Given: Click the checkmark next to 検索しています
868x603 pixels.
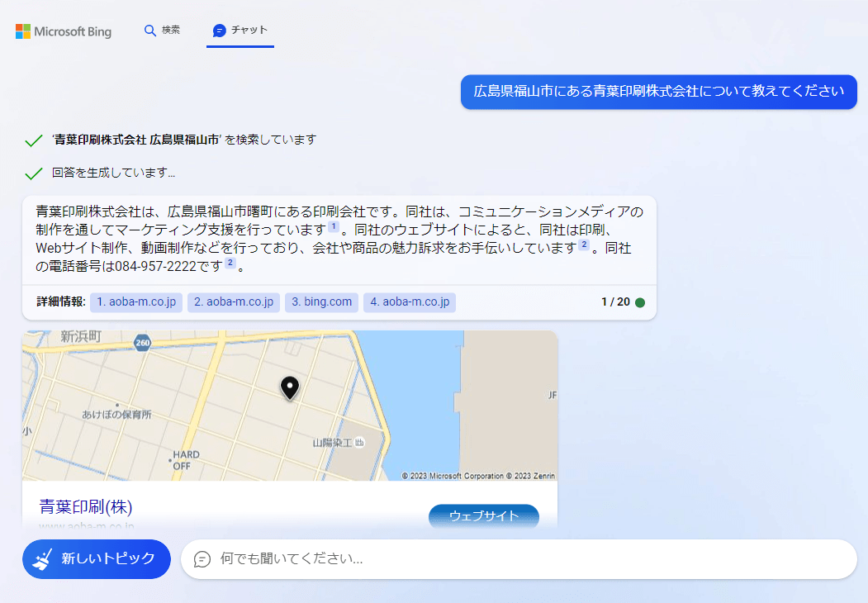Looking at the screenshot, I should (34, 140).
